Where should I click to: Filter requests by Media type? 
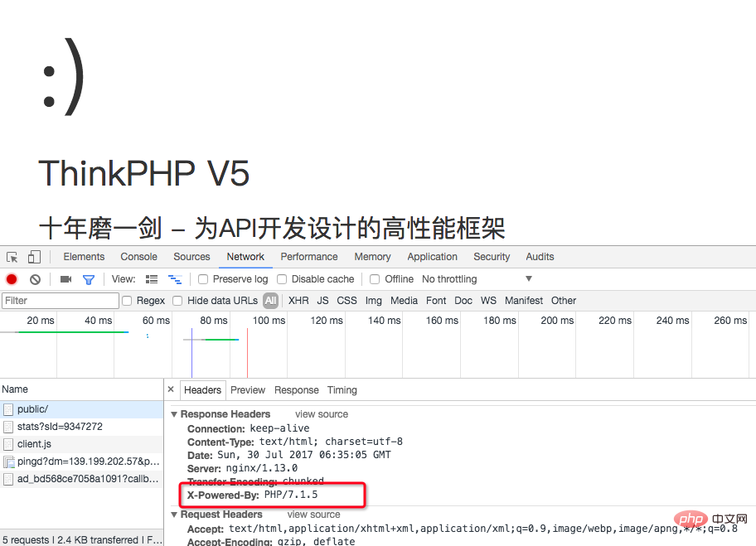click(404, 301)
